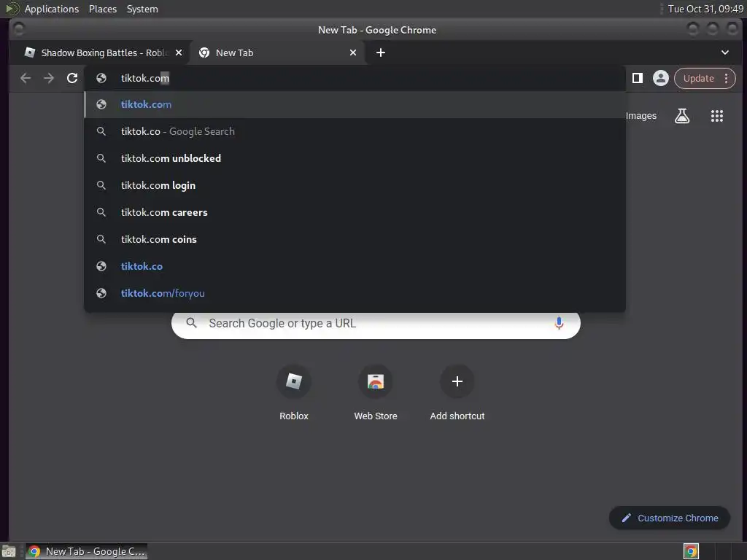Select tiktok.com/foryou URL suggestion

355,293
